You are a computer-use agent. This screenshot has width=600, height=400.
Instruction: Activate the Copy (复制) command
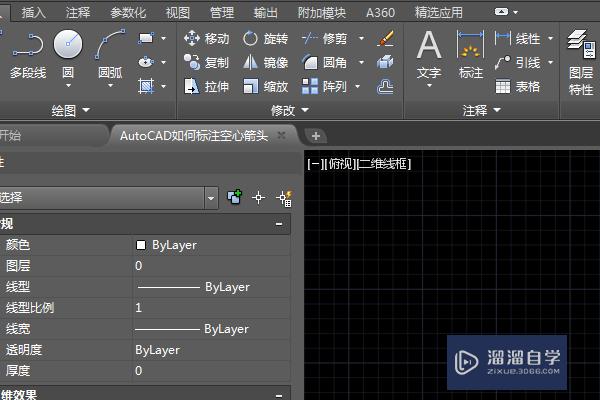tap(207, 62)
